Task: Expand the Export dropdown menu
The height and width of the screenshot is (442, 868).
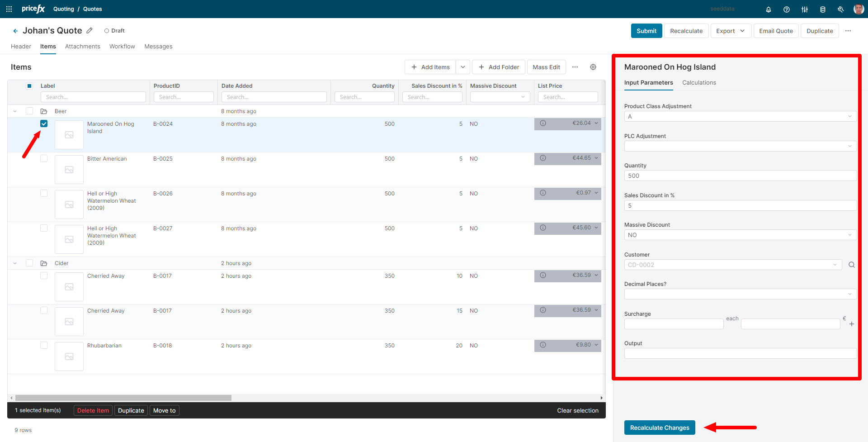Action: [x=730, y=31]
